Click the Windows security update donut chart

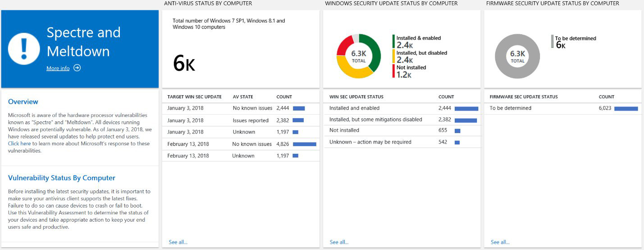click(358, 56)
